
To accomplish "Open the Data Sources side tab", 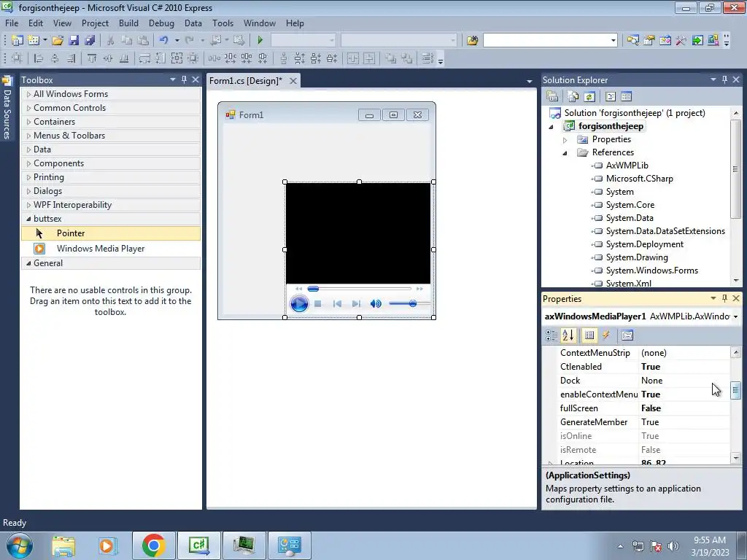I will tap(7, 109).
